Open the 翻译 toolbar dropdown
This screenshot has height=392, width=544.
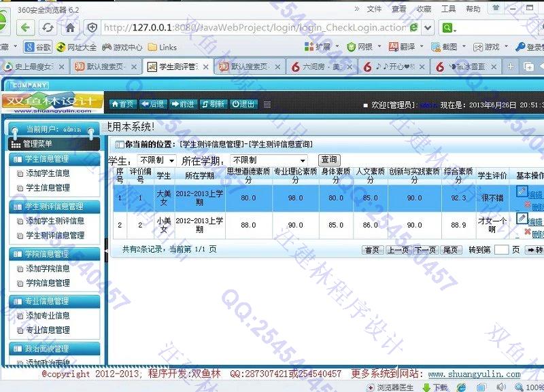[x=406, y=46]
